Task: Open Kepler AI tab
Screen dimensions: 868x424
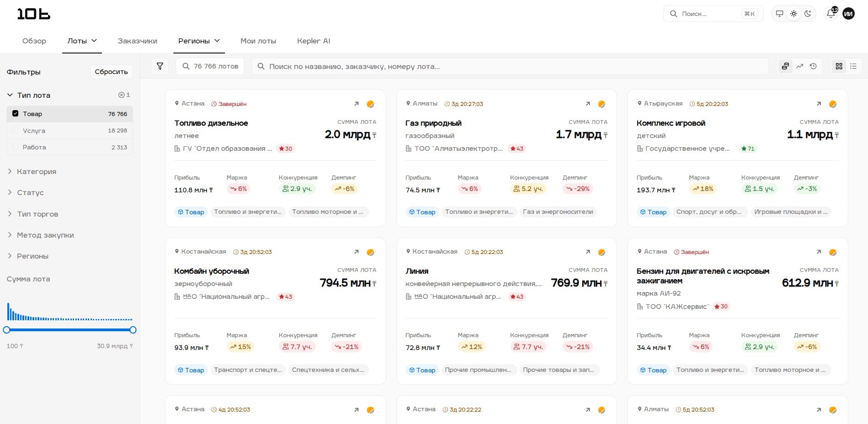Action: [x=314, y=41]
